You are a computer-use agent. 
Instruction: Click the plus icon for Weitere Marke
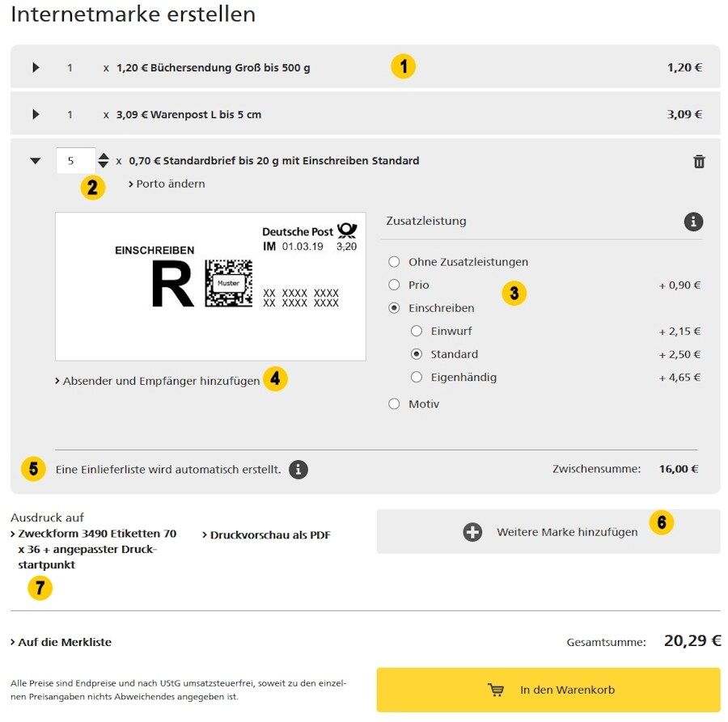tap(472, 532)
